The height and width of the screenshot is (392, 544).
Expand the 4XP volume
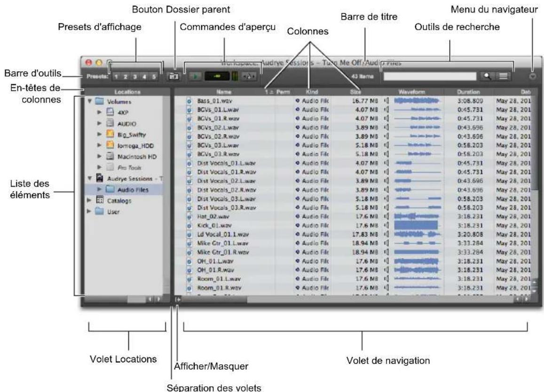point(99,112)
